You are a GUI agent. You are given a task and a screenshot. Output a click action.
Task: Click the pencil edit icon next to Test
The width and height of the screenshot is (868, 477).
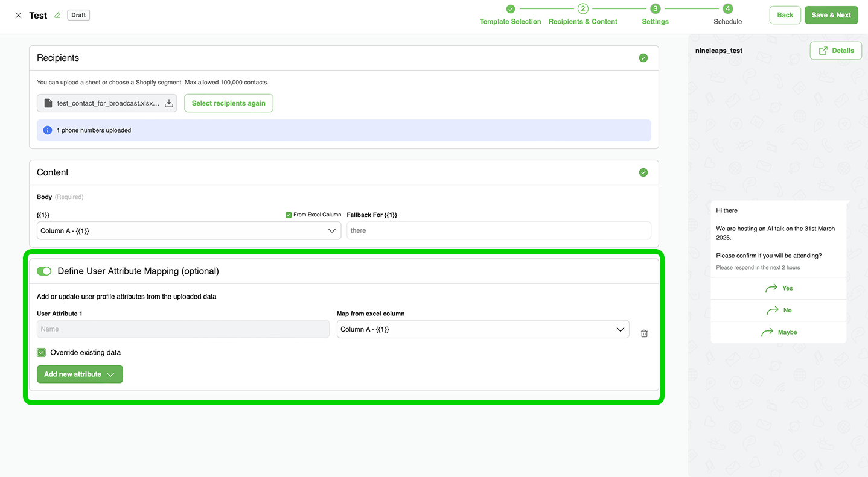pos(57,16)
